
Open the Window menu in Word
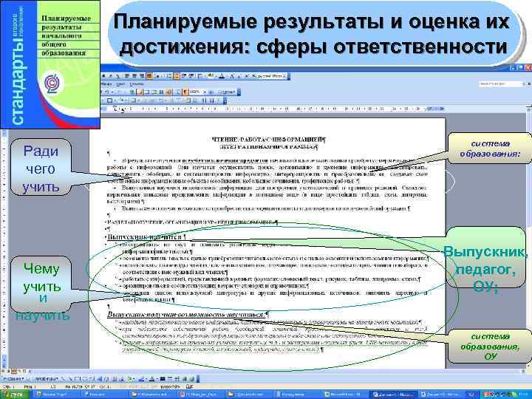click(x=120, y=83)
